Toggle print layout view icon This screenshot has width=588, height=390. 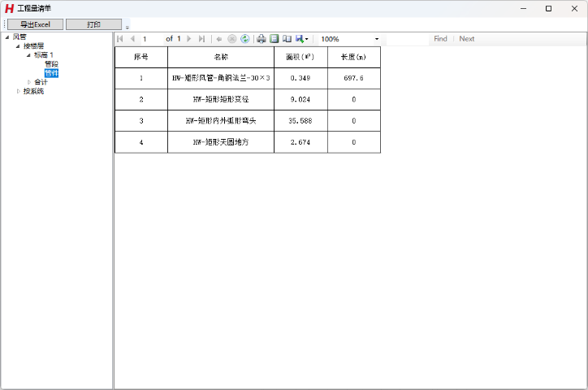point(274,39)
